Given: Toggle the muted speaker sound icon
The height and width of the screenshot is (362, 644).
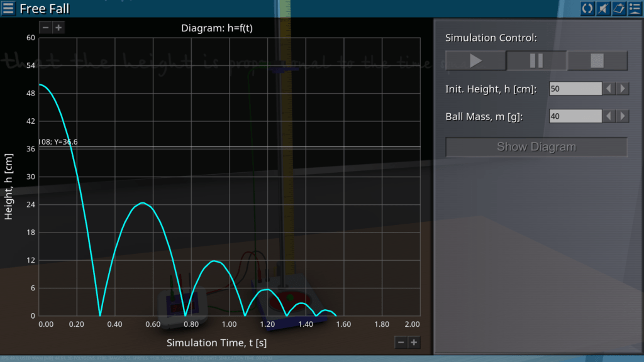Looking at the screenshot, I should (x=603, y=8).
